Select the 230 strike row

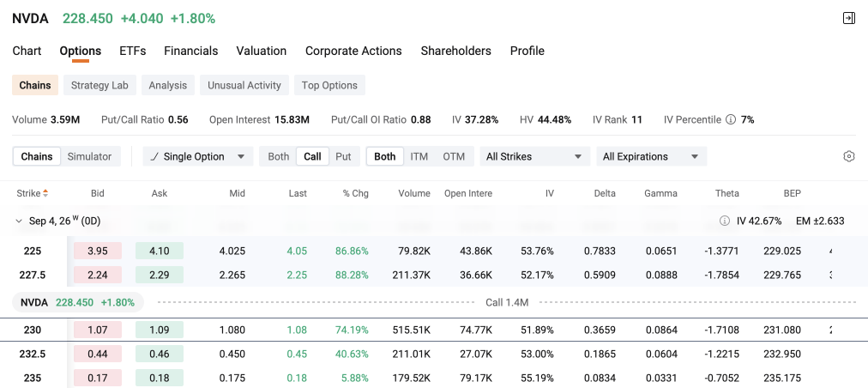(434, 330)
